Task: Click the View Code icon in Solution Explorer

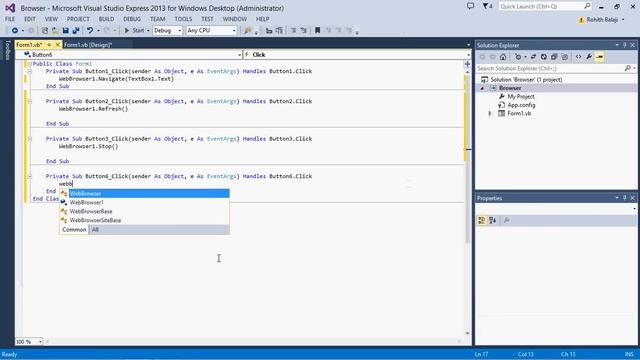Action: coord(578,57)
